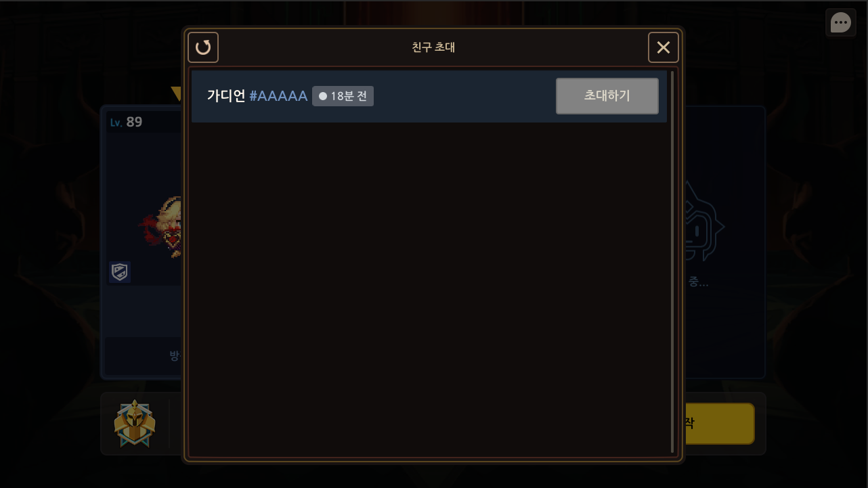Click the shield badge icon on character card

tap(120, 272)
